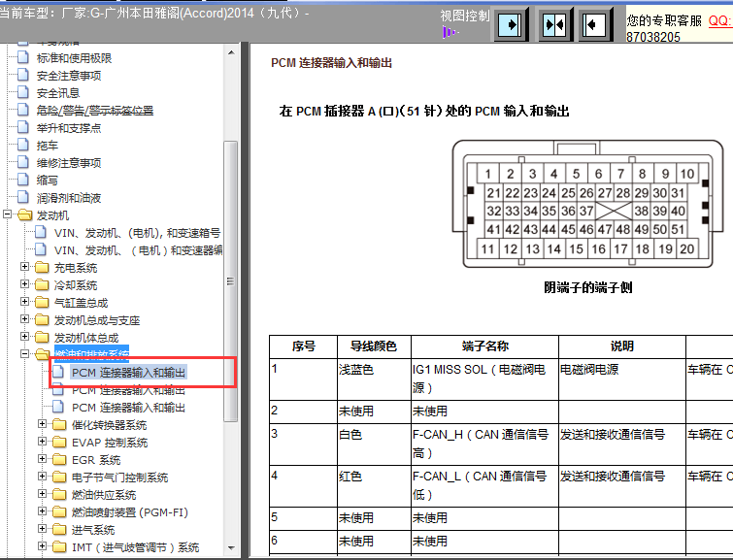Click the F-CAN_H terminal name cell
Screen dimensions: 733x560
(484, 445)
